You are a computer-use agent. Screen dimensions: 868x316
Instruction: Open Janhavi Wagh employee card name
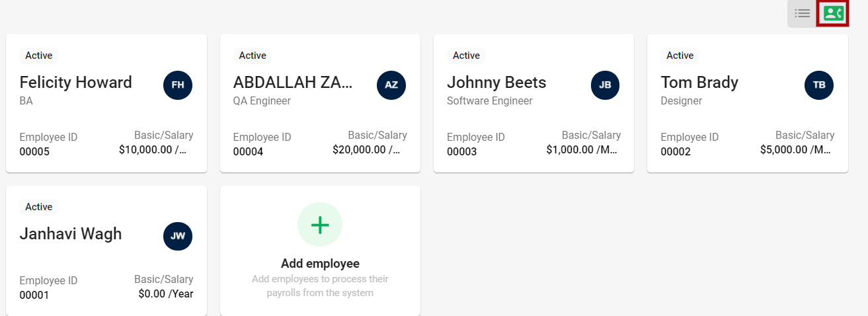(71, 234)
